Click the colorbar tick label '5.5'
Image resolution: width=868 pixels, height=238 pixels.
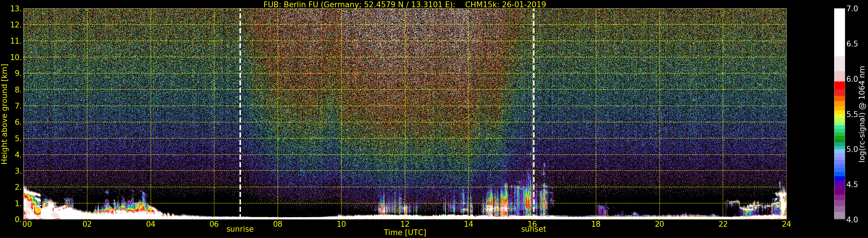point(852,114)
